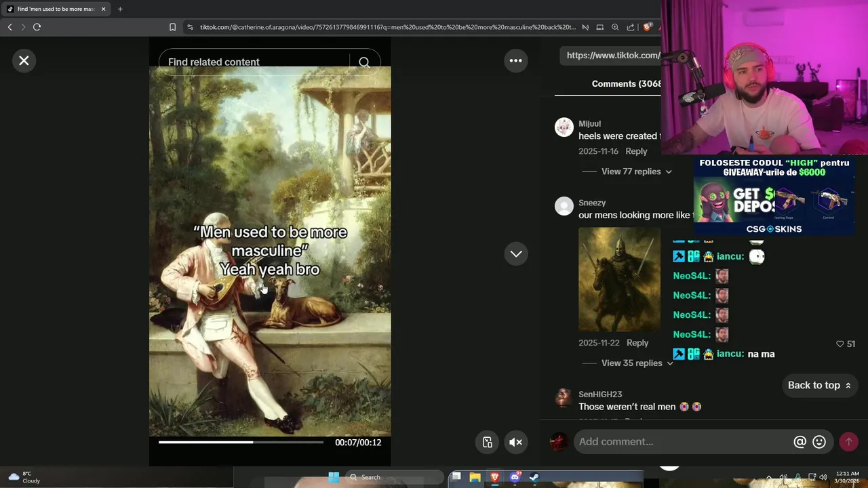Expand View 77 replies under Mijuu!
The height and width of the screenshot is (488, 868).
636,171
